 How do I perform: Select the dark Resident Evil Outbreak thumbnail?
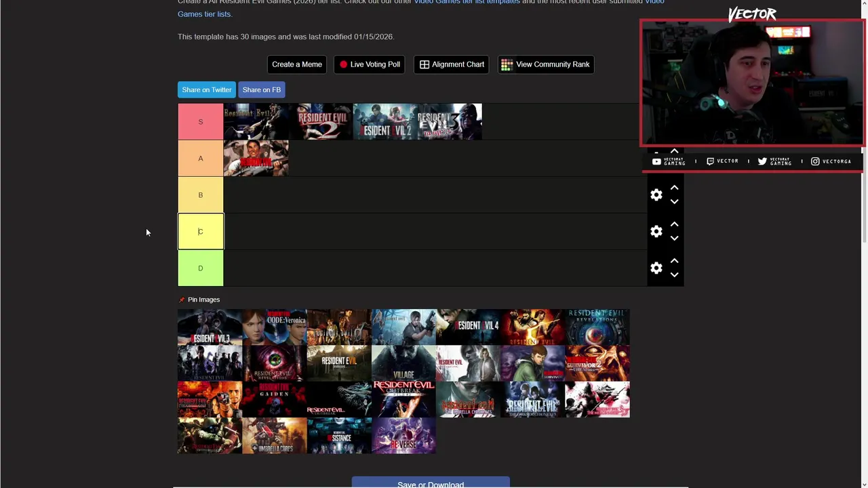click(339, 399)
